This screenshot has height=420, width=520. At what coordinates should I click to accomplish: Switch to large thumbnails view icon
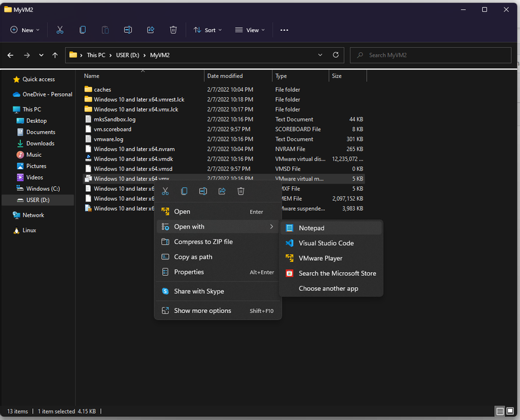pyautogui.click(x=511, y=411)
